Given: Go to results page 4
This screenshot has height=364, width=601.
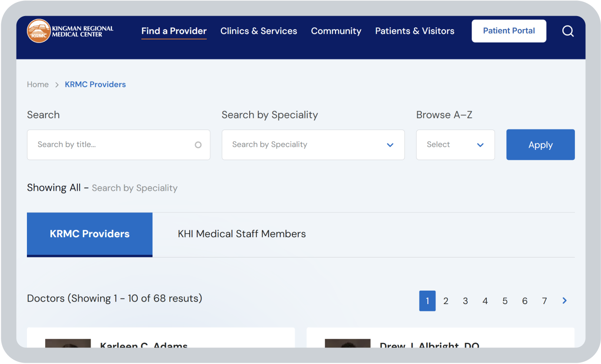Looking at the screenshot, I should click(x=485, y=301).
